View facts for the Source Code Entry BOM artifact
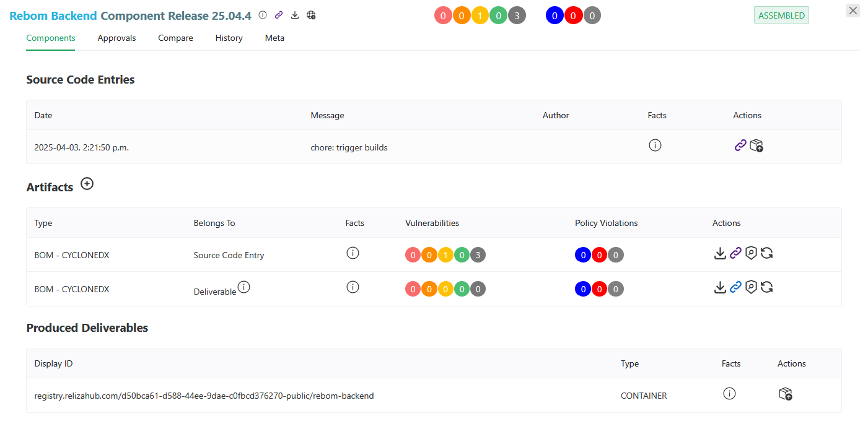Screen dimensions: 868x421 coord(353,253)
